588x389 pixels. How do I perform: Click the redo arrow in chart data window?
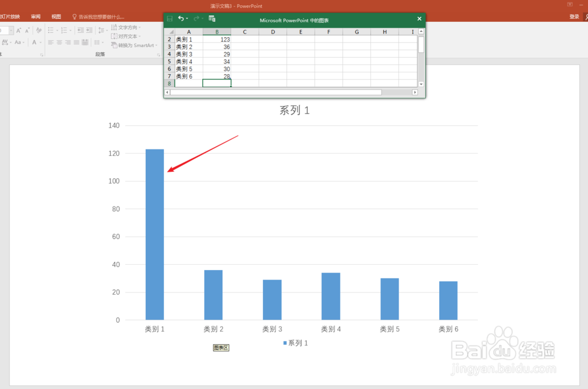coord(196,18)
